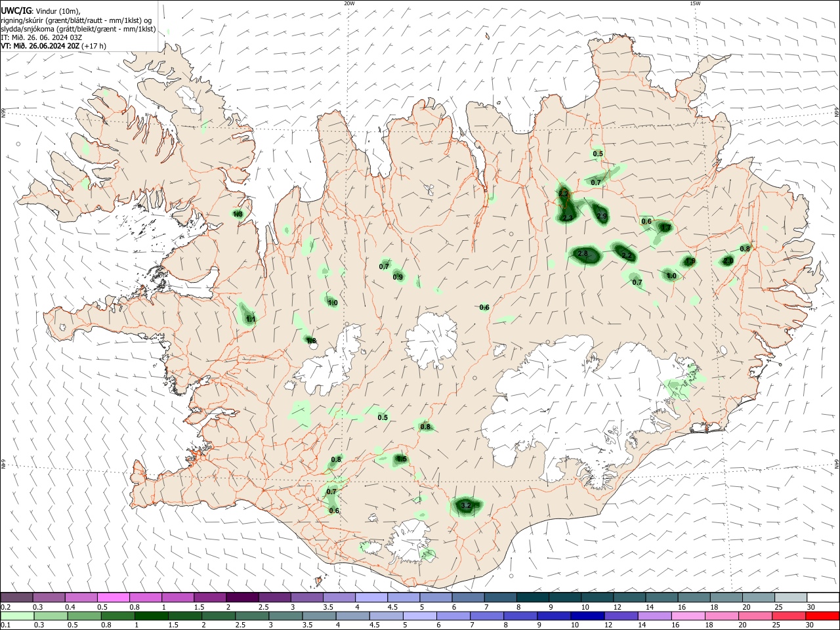Click the darkest green swatch between 1 and 1.5

click(152, 616)
